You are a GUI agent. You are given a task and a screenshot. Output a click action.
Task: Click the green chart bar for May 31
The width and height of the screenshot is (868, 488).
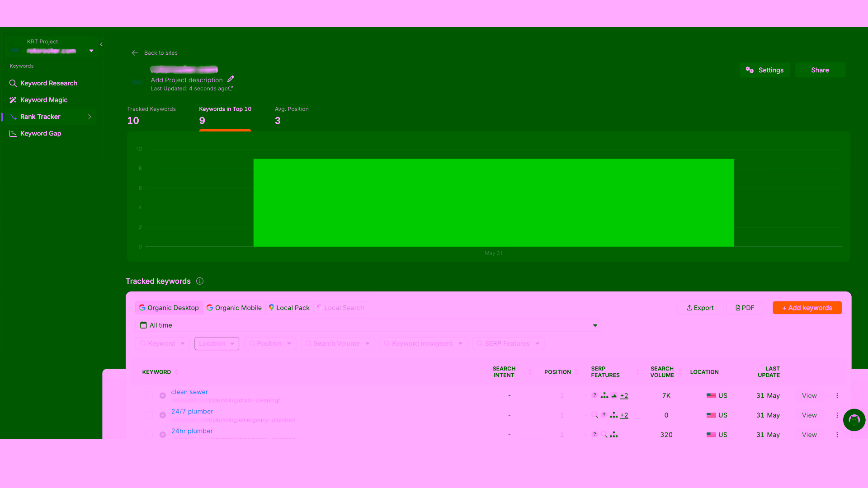pos(494,202)
